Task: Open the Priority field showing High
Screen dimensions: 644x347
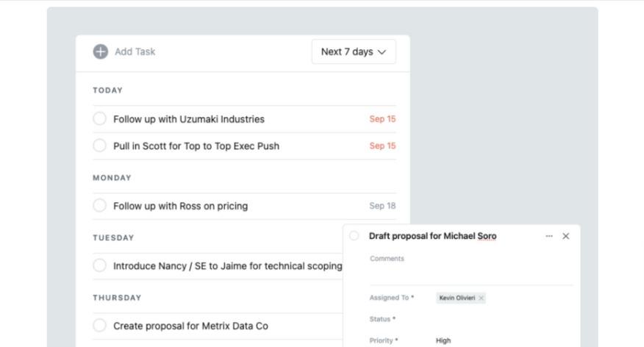Action: [443, 340]
